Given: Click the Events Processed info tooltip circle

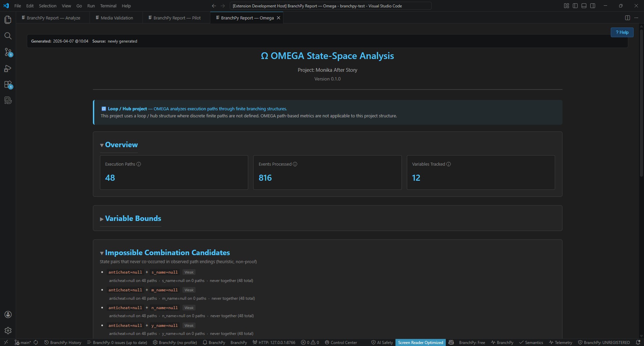Looking at the screenshot, I should click(295, 164).
